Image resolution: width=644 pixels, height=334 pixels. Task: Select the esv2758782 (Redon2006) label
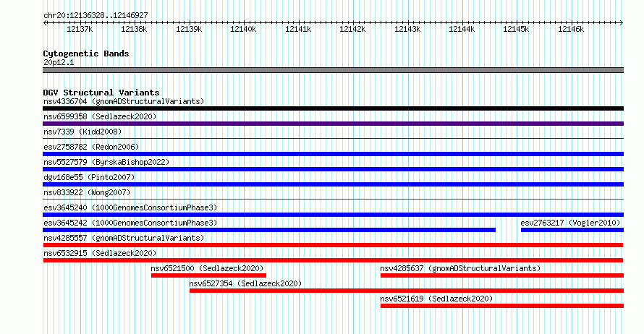[91, 147]
